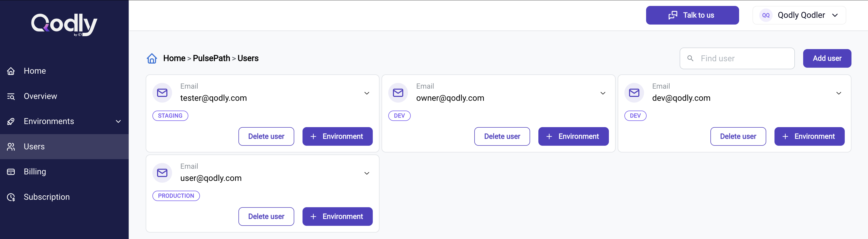
Task: Click the mail icon beside owner@qodly.com
Action: (x=398, y=93)
